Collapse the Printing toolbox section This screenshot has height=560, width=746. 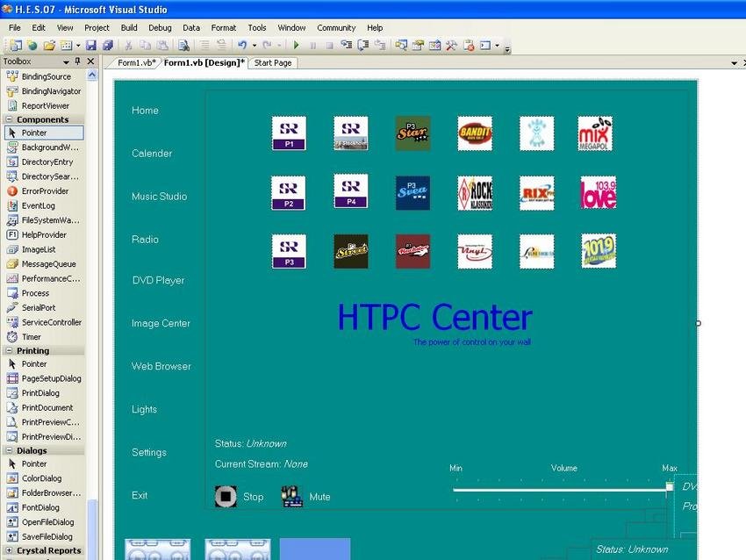(9, 350)
